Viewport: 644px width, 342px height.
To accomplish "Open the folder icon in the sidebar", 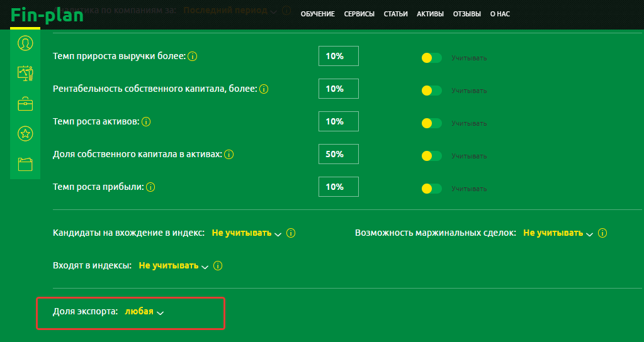I will 25,164.
